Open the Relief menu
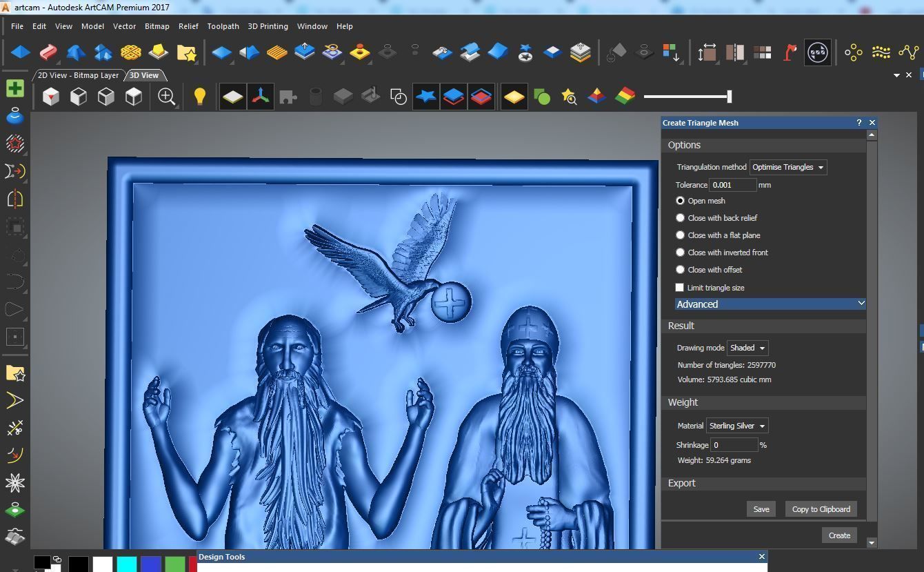This screenshot has width=924, height=572. pyautogui.click(x=188, y=26)
